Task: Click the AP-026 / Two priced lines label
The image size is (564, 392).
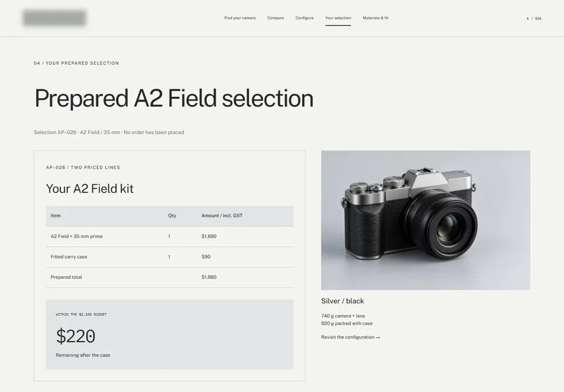Action: pos(83,167)
